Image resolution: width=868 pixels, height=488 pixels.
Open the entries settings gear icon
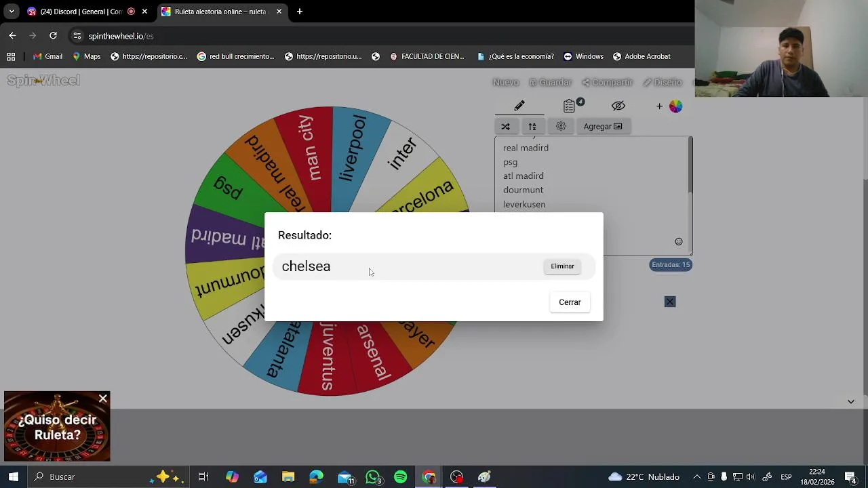561,126
